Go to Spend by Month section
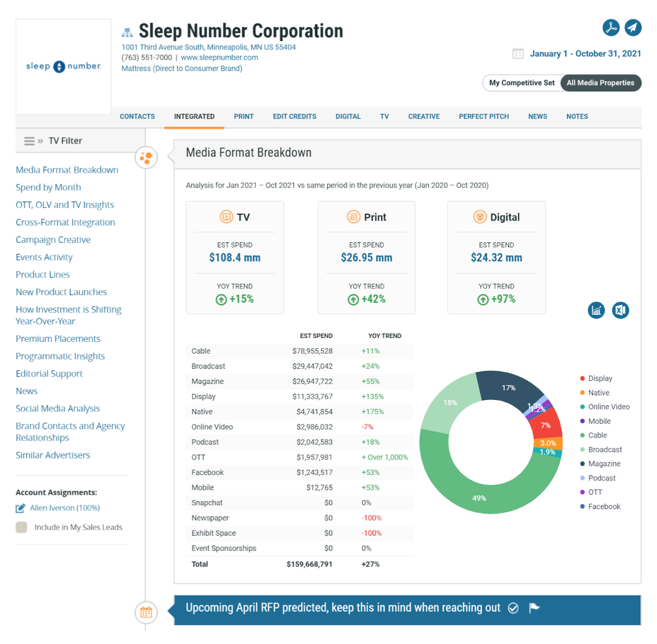657x644 pixels. [x=48, y=187]
